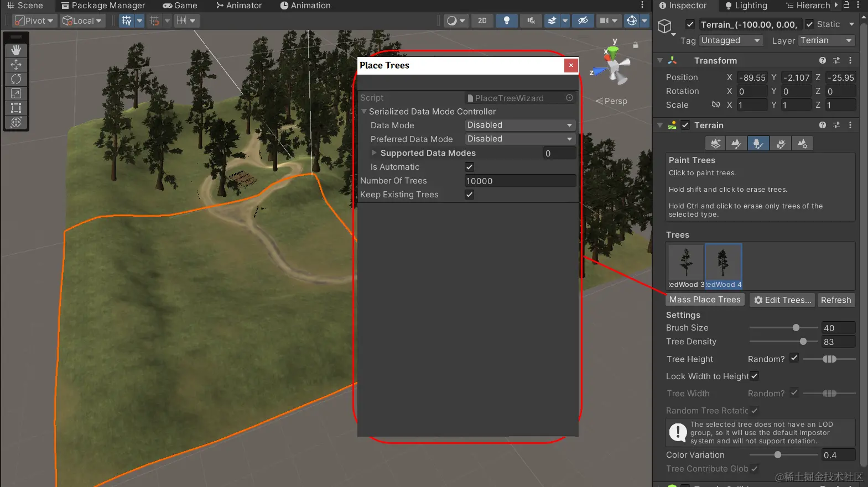The image size is (868, 487).
Task: Toggle hidden objects visibility eye icon
Action: point(583,20)
